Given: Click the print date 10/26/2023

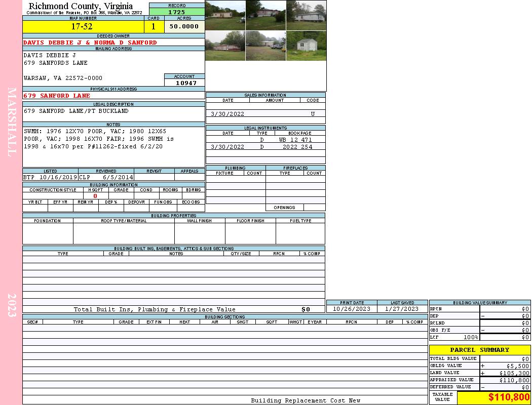Looking at the screenshot, I should (x=351, y=309).
